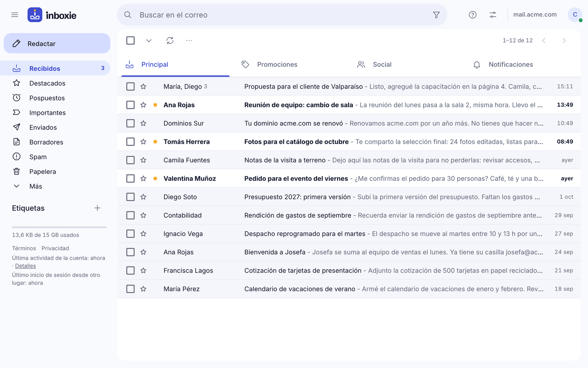Click the storage usage bar
This screenshot has height=368, width=588.
[59, 227]
